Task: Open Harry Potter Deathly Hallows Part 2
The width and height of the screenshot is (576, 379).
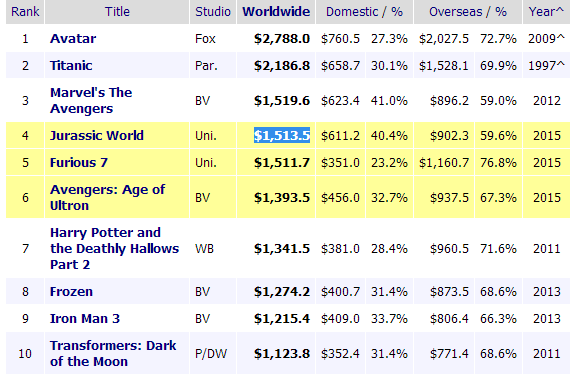Action: coord(115,249)
